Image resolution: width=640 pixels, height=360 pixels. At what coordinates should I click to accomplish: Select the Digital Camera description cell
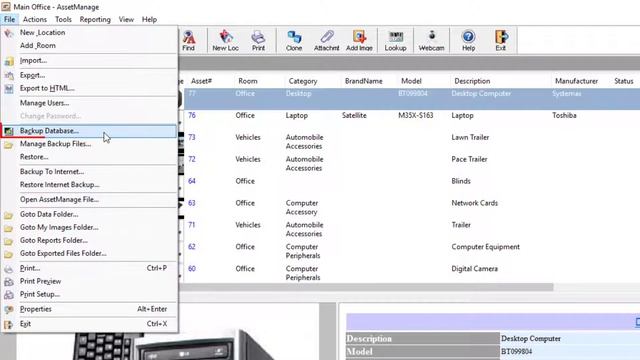pyautogui.click(x=475, y=269)
